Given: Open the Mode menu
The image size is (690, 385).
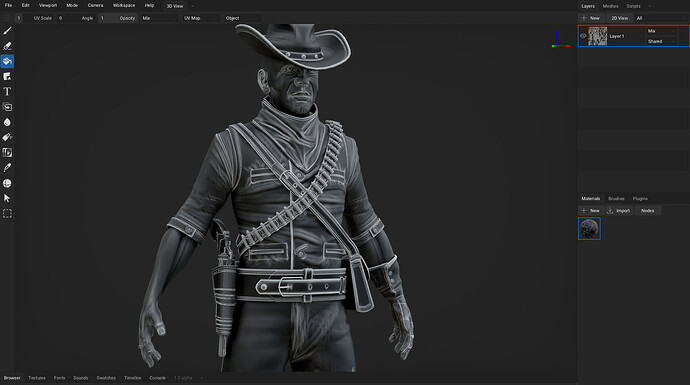Looking at the screenshot, I should [x=72, y=5].
